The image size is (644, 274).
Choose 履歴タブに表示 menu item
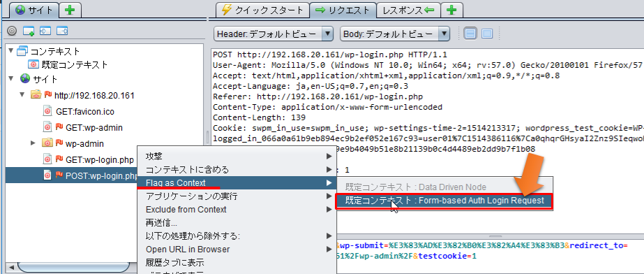[238, 263]
